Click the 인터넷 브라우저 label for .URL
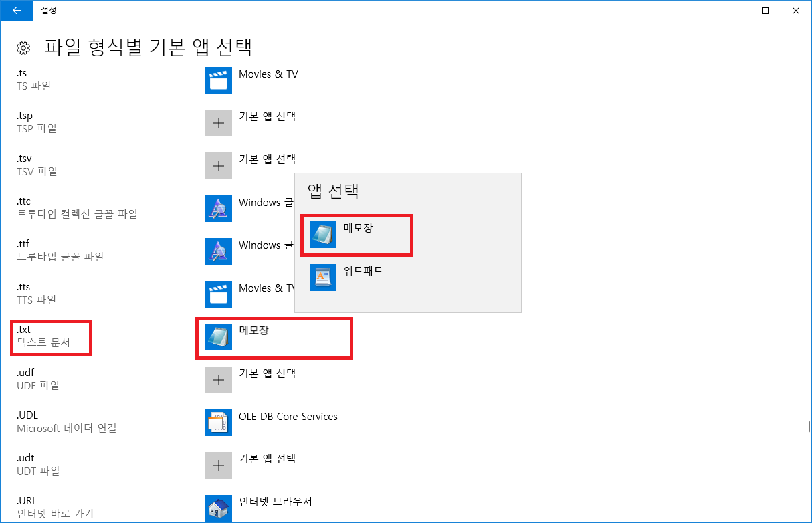The width and height of the screenshot is (812, 523). point(276,502)
